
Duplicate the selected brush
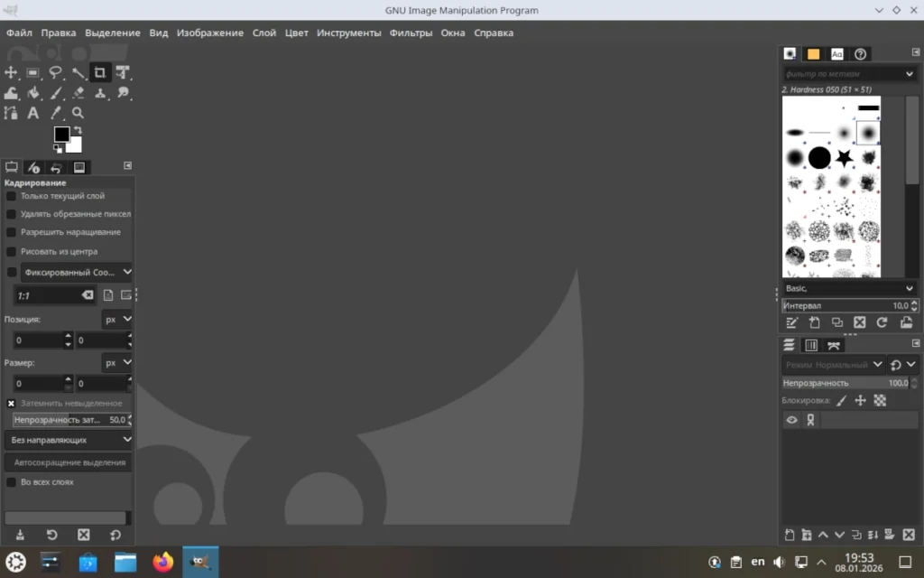(836, 322)
